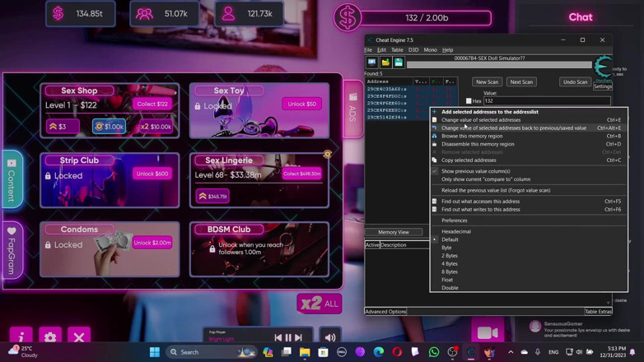Click the Memory View button
The height and width of the screenshot is (362, 644).
[x=394, y=232]
